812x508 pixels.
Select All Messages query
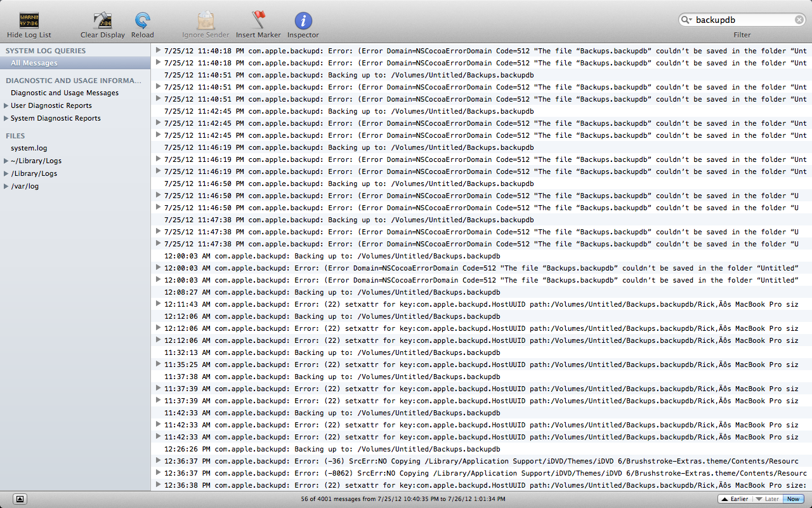[x=75, y=63]
